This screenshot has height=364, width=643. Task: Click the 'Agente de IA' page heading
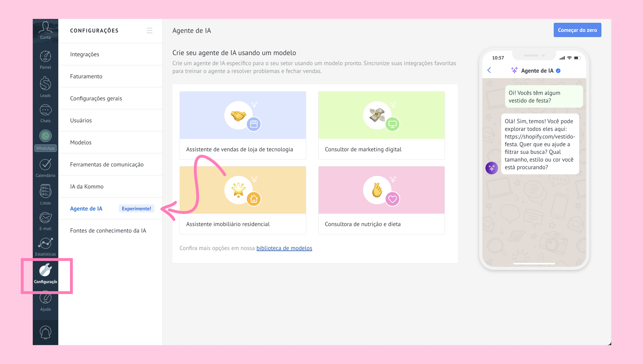point(192,30)
